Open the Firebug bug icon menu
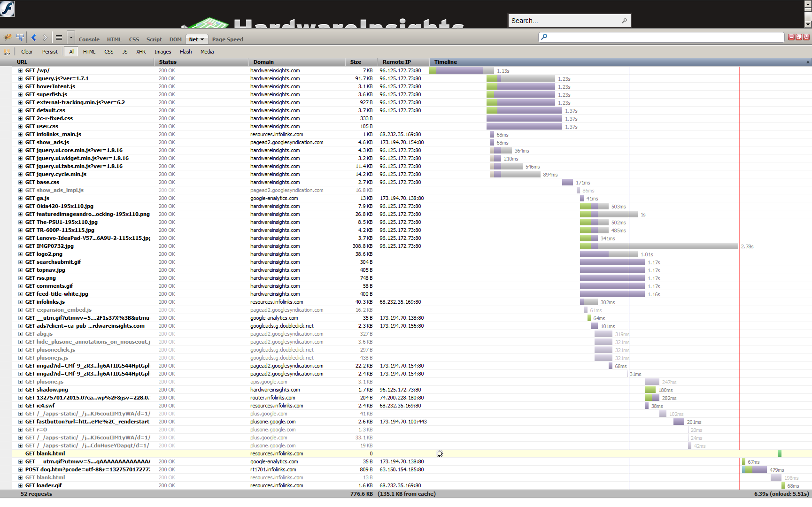Viewport: 812px width, 507px height. click(x=8, y=38)
